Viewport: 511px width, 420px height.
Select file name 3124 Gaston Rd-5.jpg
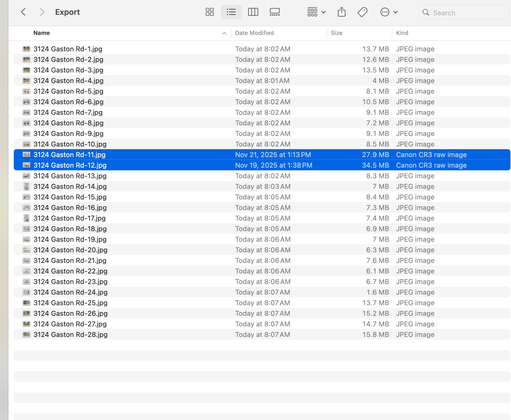(68, 91)
